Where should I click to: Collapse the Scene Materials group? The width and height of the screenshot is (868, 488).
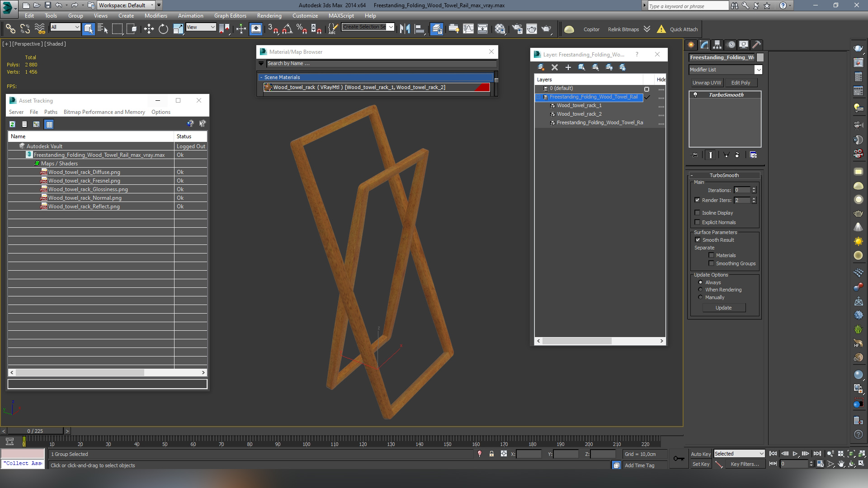point(261,77)
